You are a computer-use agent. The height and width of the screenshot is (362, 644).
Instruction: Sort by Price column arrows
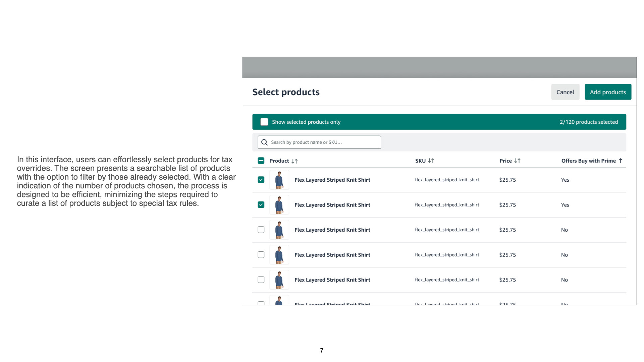click(517, 161)
